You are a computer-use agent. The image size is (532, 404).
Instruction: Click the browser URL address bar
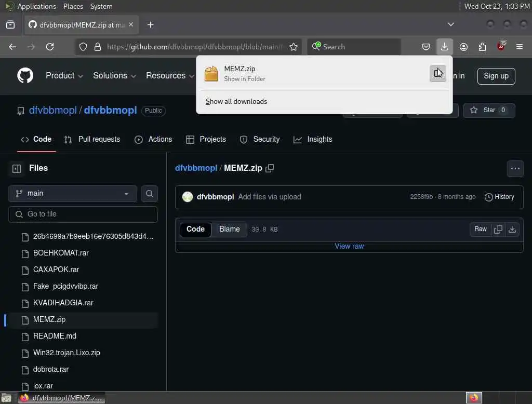pyautogui.click(x=193, y=47)
